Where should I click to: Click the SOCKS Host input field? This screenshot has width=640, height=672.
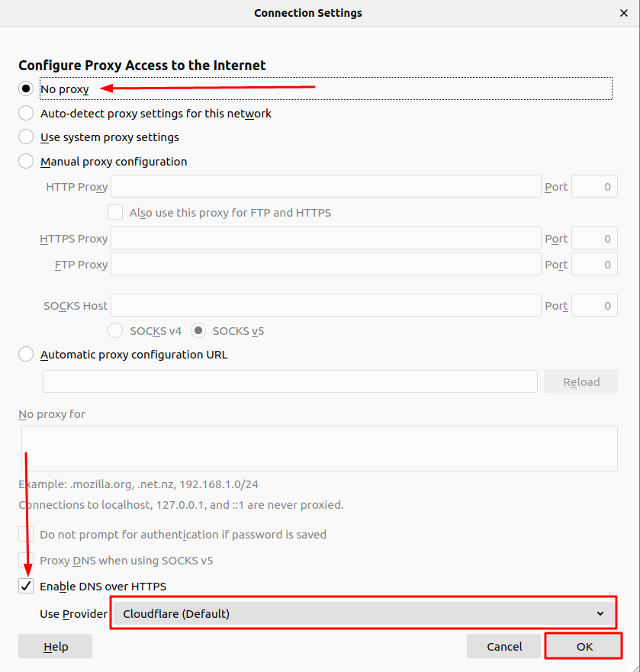coord(326,305)
